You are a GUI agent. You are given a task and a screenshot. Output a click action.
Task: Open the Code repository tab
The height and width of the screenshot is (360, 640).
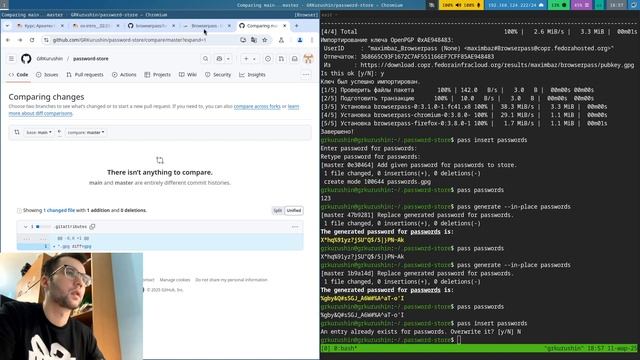pyautogui.click(x=18, y=75)
